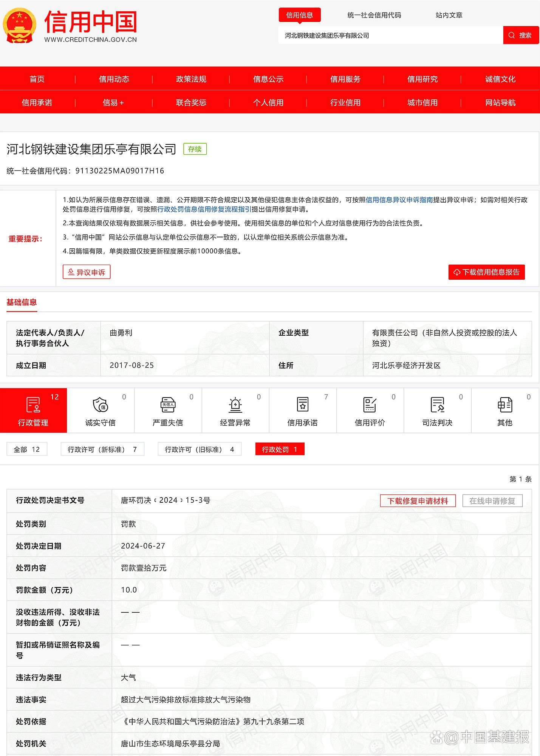
Task: Click the download cloud icon in 下载信用信息报告
Action: coord(457,272)
